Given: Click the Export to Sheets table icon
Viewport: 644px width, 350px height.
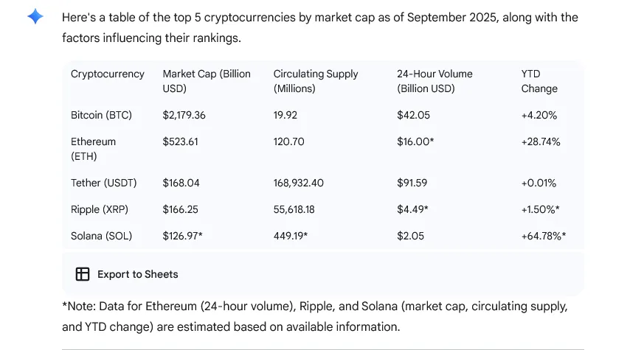Looking at the screenshot, I should click(83, 274).
